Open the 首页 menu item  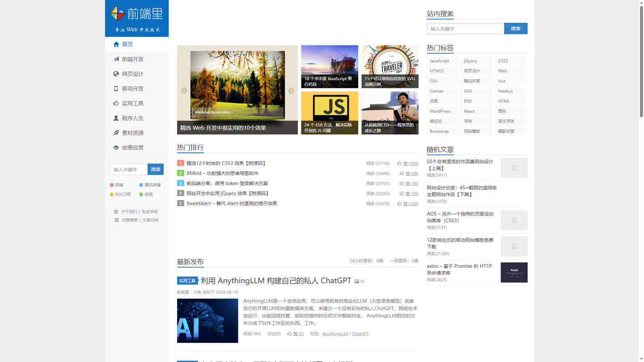[137, 44]
